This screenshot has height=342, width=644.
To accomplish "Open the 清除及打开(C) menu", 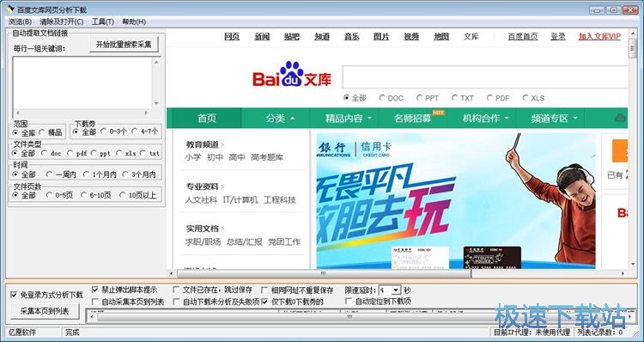I will [62, 21].
